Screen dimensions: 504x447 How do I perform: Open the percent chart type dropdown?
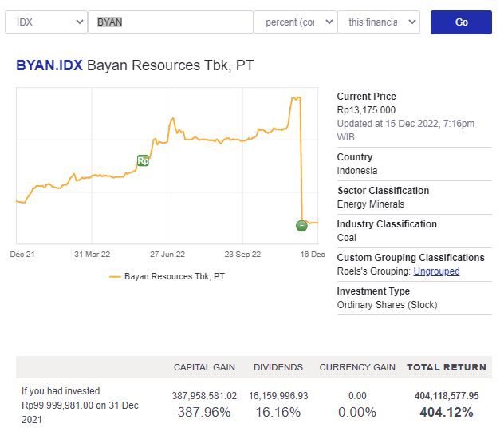(295, 22)
